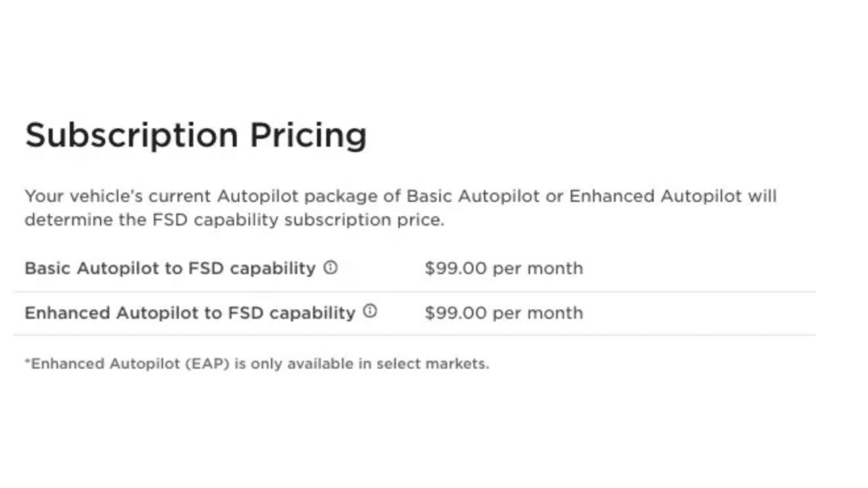Click the Enhanced Autopilot (EAP) footnote text
Image resolution: width=868 pixels, height=488 pixels.
coord(257,364)
